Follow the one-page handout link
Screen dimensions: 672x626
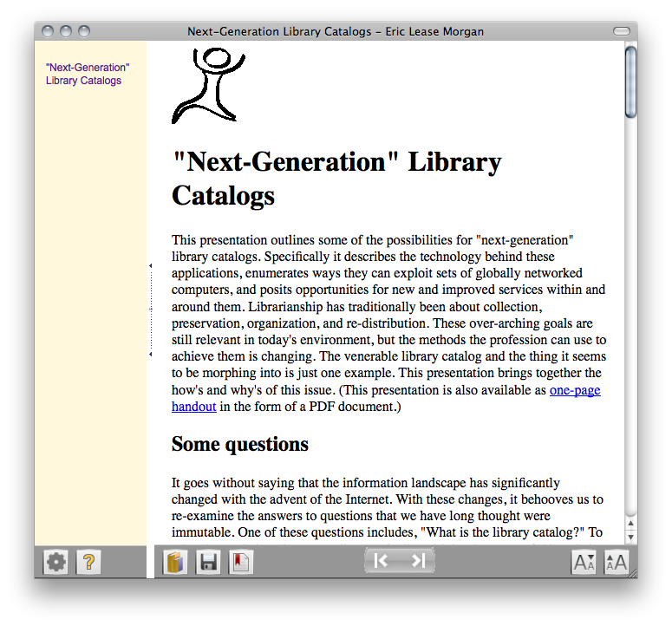tap(575, 390)
